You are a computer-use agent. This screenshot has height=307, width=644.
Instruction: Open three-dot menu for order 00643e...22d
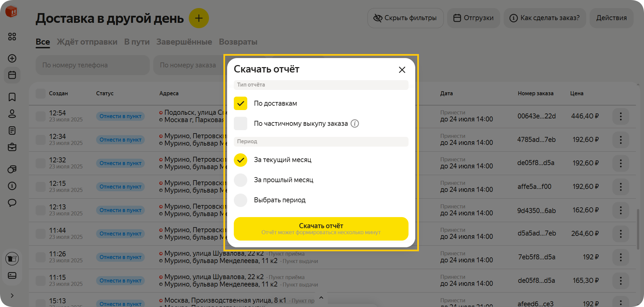tap(620, 116)
